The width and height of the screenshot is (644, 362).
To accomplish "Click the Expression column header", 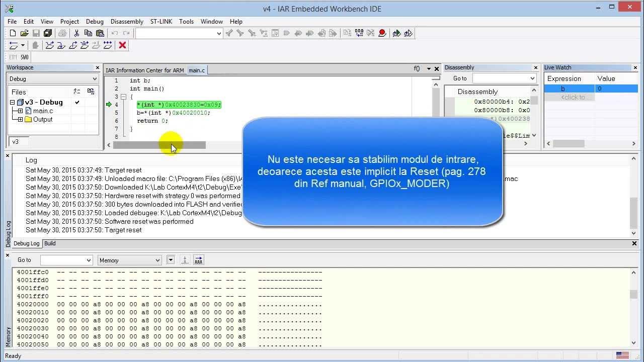I will pos(570,78).
